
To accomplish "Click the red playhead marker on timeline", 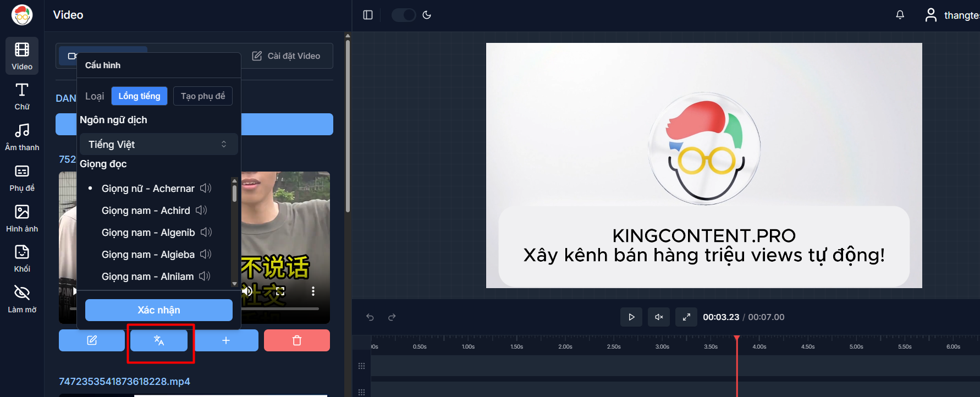I will (x=737, y=338).
